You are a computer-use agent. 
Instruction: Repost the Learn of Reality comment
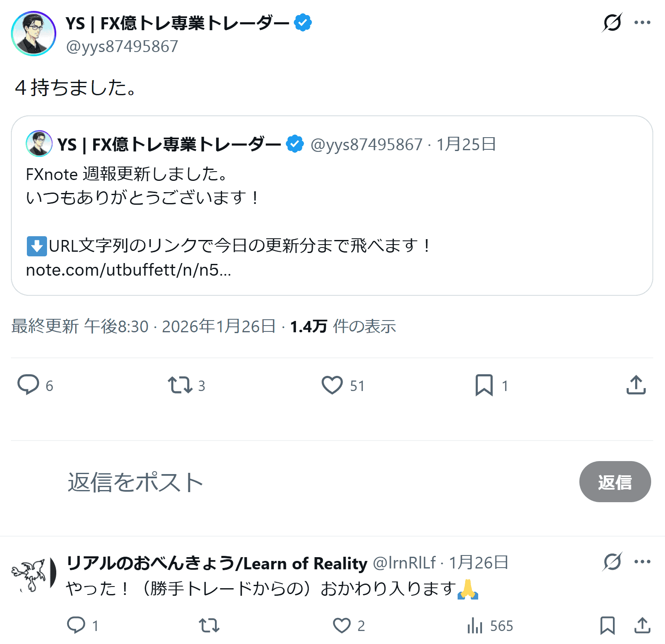coord(209,625)
